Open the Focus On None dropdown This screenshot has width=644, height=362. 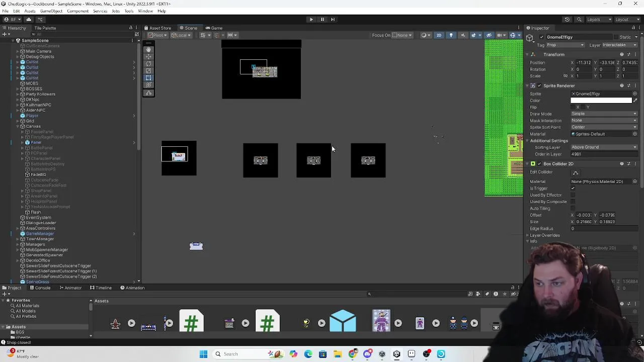click(403, 35)
